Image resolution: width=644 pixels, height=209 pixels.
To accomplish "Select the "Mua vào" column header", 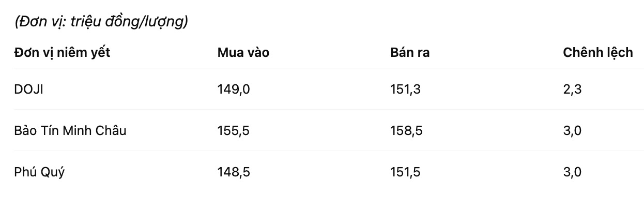I will (243, 52).
